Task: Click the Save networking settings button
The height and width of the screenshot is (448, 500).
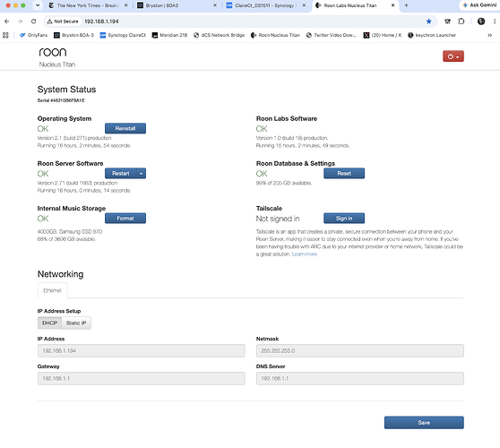Action: pos(424,423)
